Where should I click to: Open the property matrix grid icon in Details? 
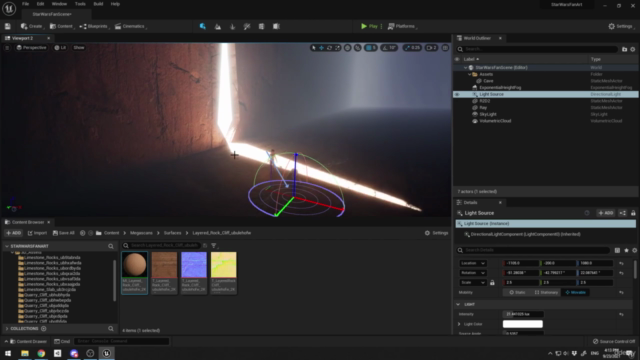tap(617, 250)
